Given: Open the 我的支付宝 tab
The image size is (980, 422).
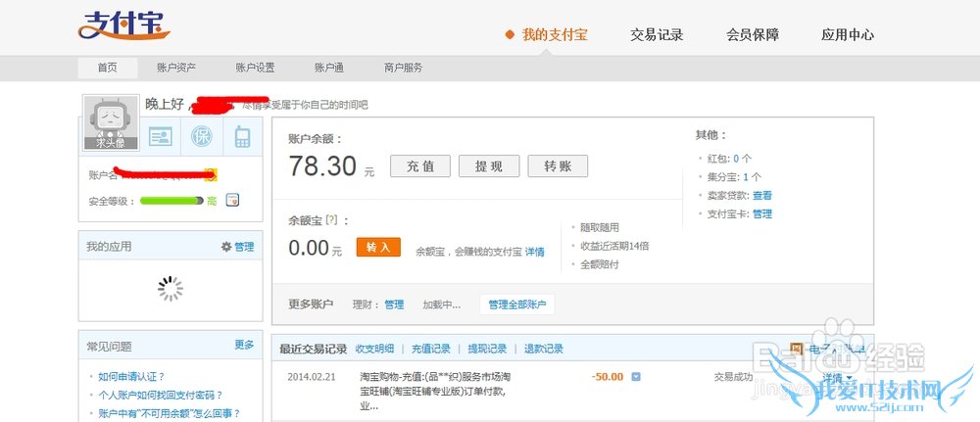Looking at the screenshot, I should coord(555,35).
